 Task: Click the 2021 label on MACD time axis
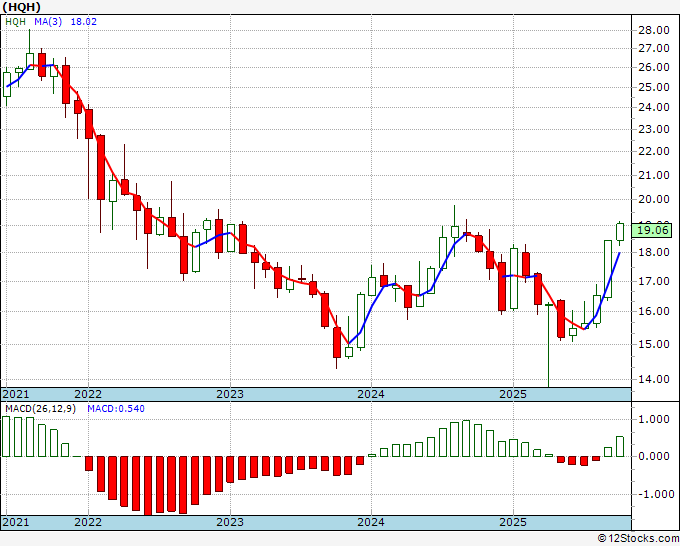point(16,522)
